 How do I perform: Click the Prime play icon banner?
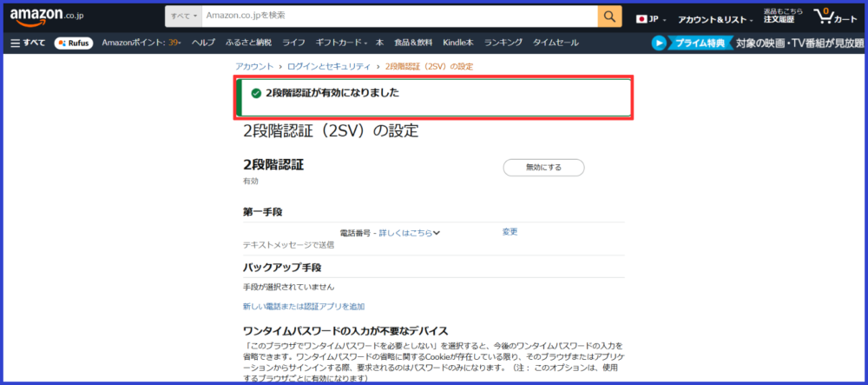[659, 43]
